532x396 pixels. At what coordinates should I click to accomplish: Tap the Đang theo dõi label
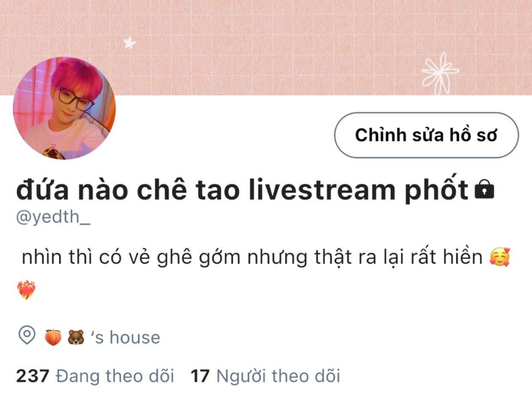point(115,376)
